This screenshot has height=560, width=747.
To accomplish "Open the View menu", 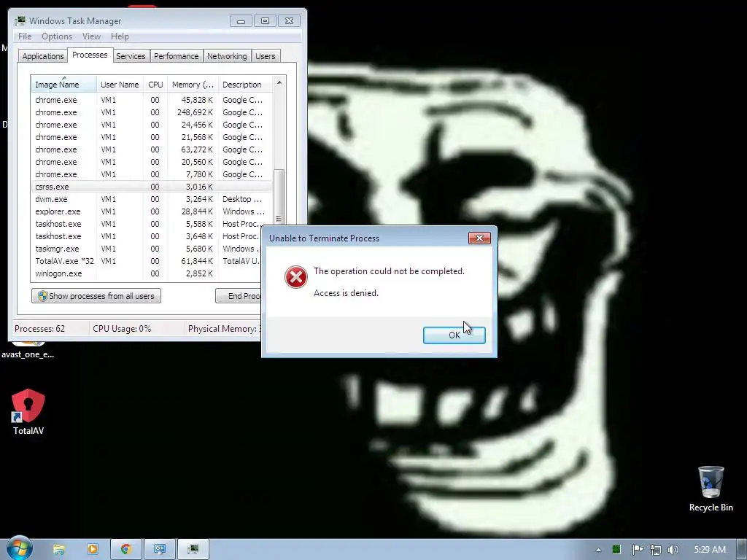I will (x=91, y=36).
